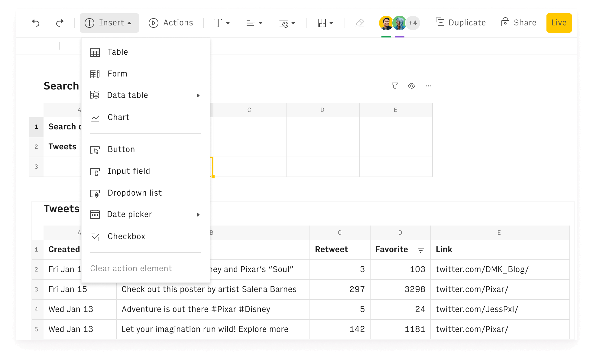
Task: Click the Duplicate button
Action: [x=460, y=23]
